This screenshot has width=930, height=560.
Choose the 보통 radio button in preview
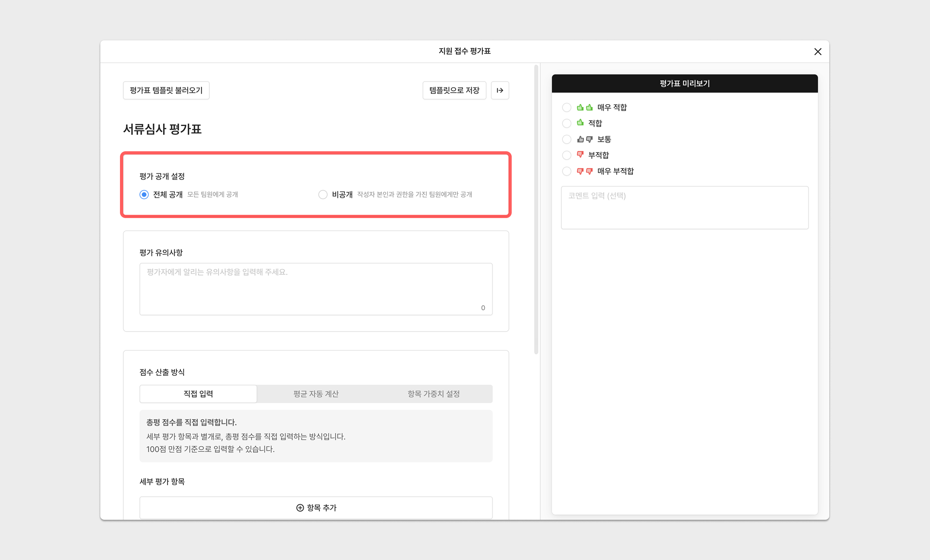tap(566, 139)
